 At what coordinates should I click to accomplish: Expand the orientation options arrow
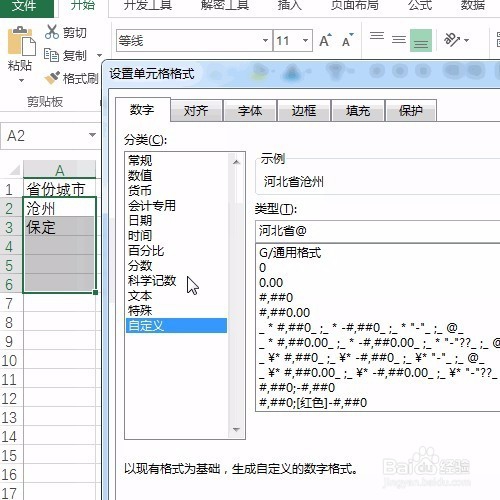(x=467, y=41)
